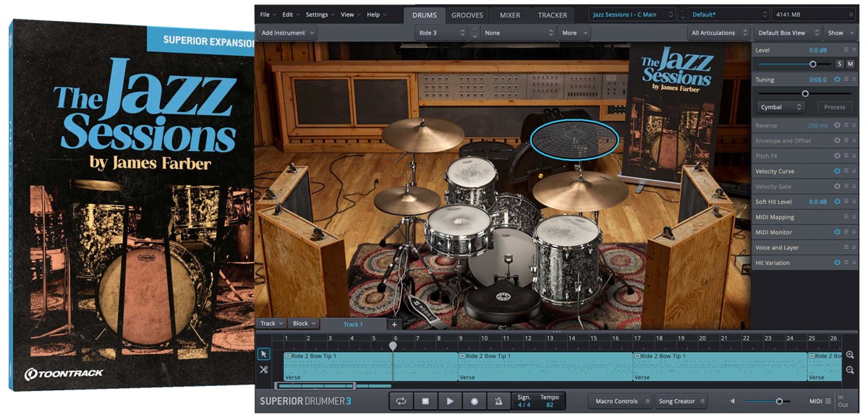Enable the Velocity Gate power switch

pos(837,186)
